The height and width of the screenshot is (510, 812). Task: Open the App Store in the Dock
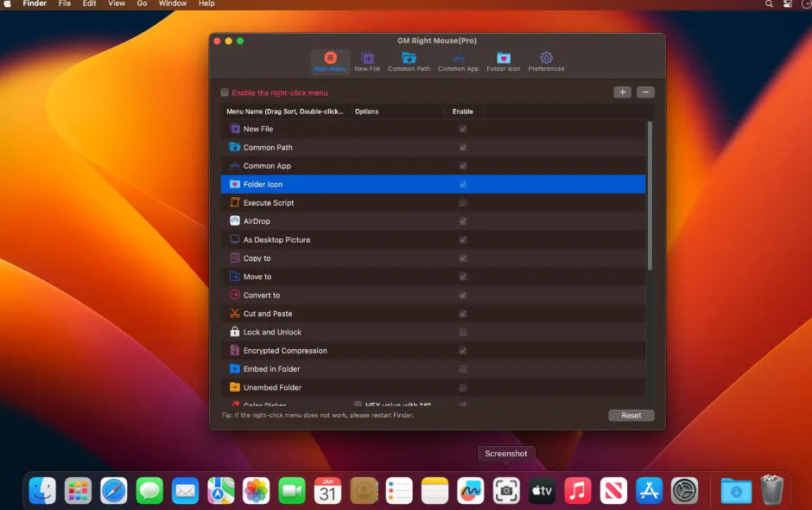click(649, 490)
